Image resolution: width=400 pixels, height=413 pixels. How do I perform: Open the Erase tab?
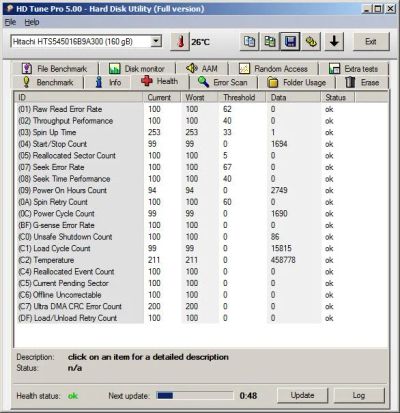362,82
